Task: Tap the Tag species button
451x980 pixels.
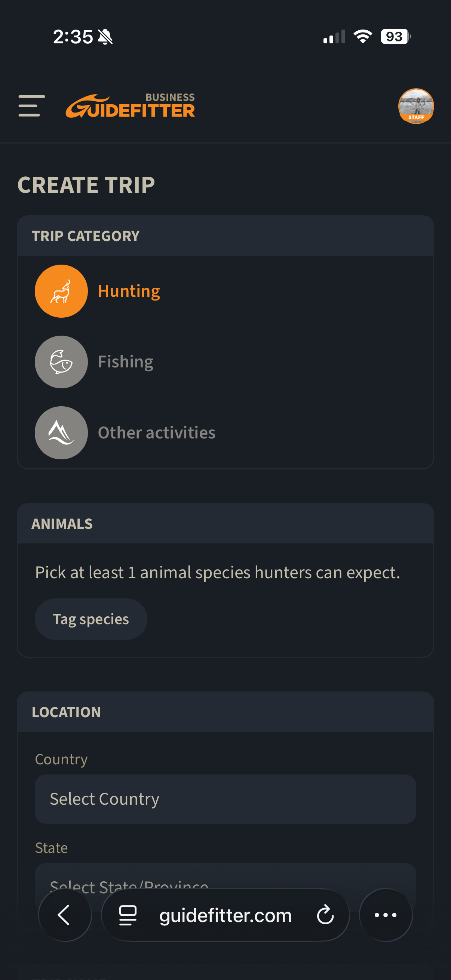Action: (91, 619)
